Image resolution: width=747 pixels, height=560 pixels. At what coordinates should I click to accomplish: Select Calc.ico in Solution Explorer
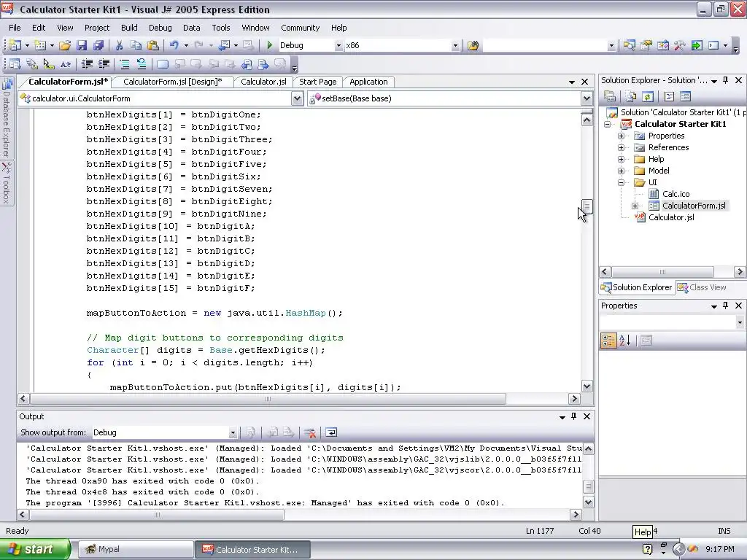676,194
